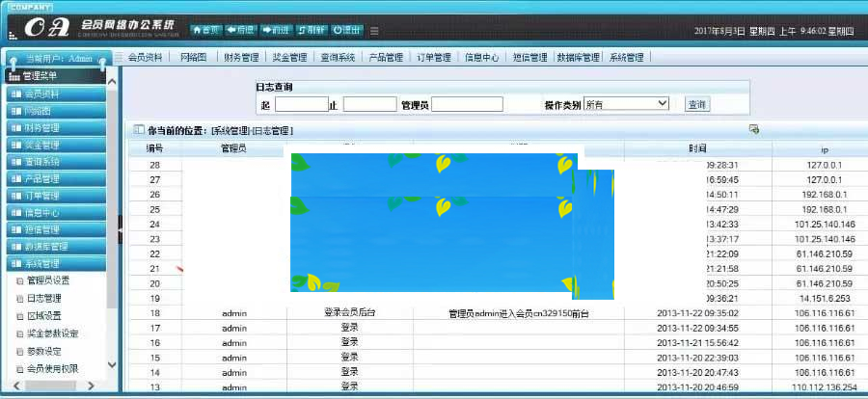This screenshot has height=399, width=868.
Task: Click the 查询 search button
Action: tap(696, 104)
